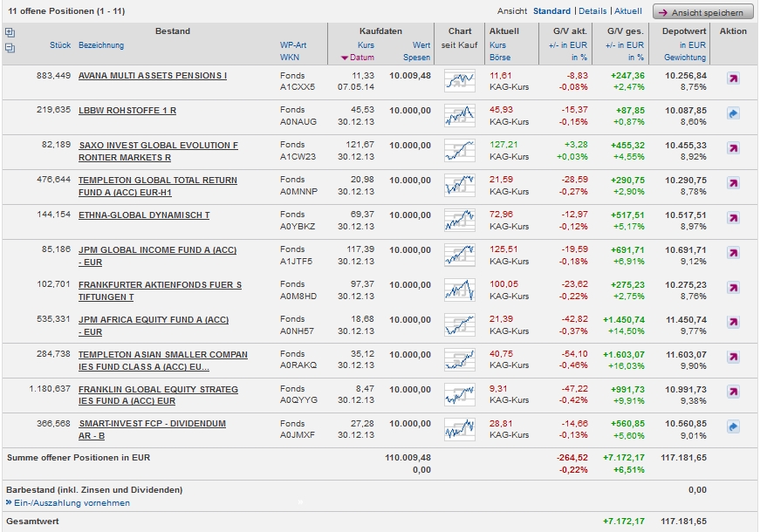The image size is (767, 532).
Task: Click the action icon for AVANA MULTI ASSETS row
Action: coord(733,78)
